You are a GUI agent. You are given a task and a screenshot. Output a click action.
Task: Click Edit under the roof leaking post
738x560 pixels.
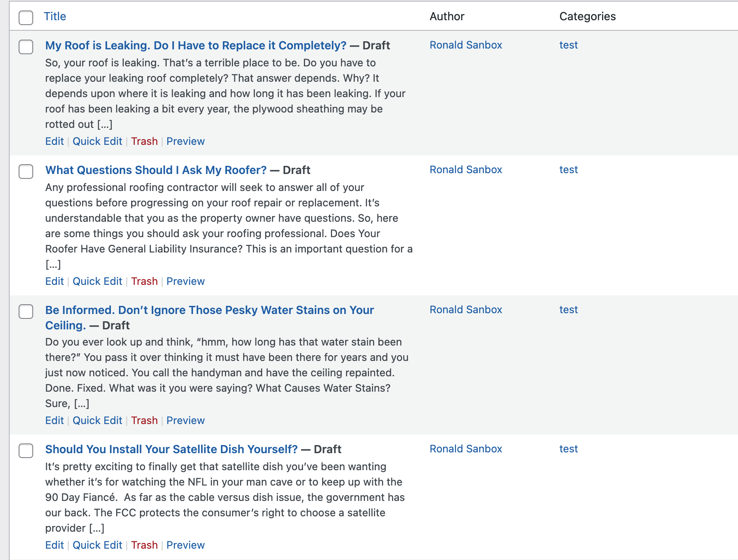coord(54,141)
